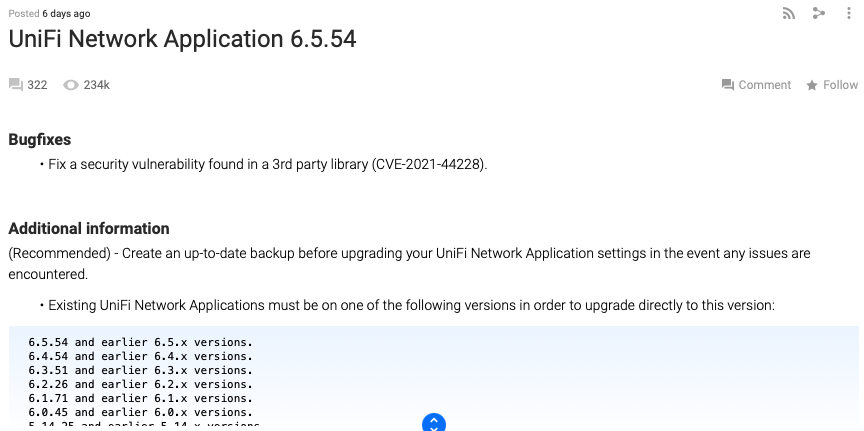Click the Comment button label
The image size is (864, 431).
click(764, 85)
